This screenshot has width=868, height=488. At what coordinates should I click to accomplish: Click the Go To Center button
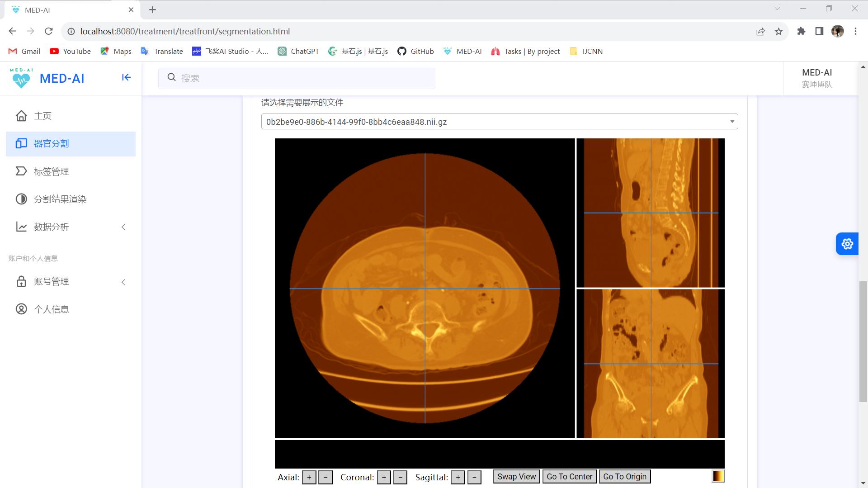[569, 477]
